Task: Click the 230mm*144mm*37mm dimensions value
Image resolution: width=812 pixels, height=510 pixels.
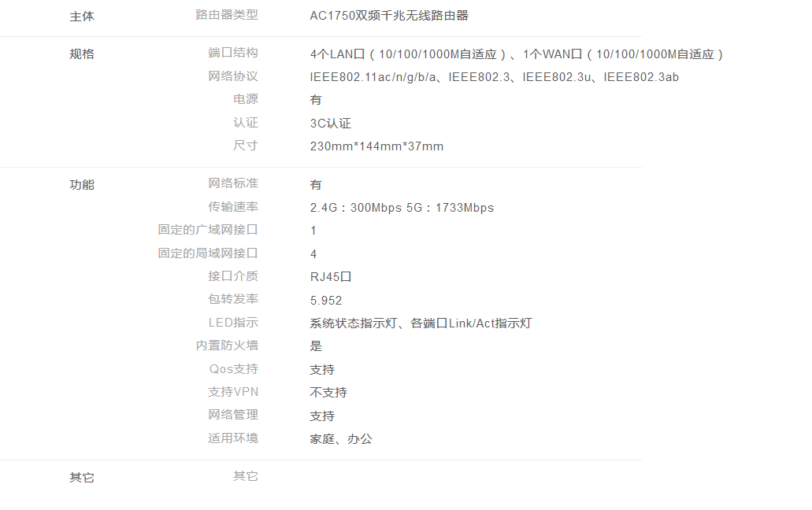Action: pos(376,146)
